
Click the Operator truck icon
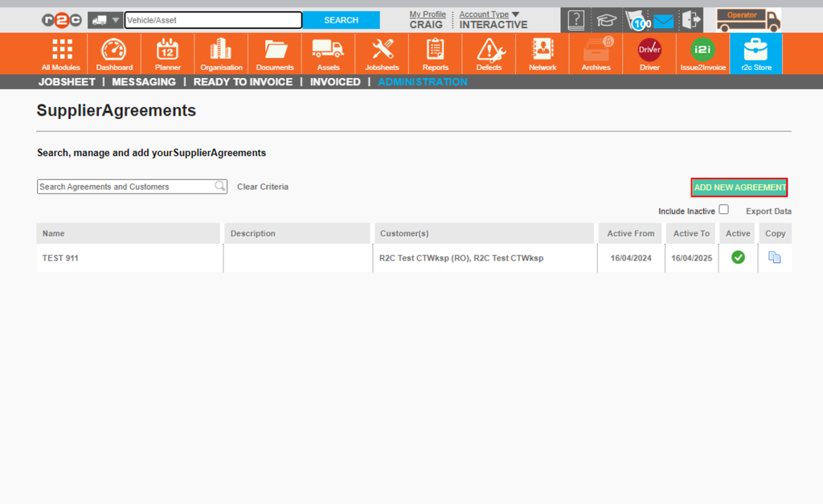tap(748, 20)
